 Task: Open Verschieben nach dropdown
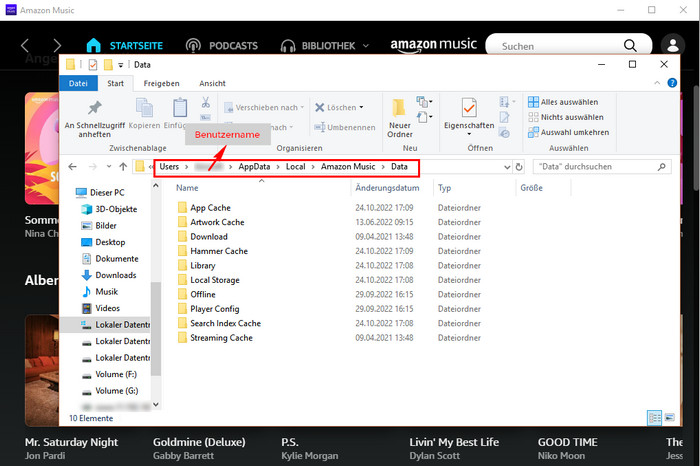264,108
